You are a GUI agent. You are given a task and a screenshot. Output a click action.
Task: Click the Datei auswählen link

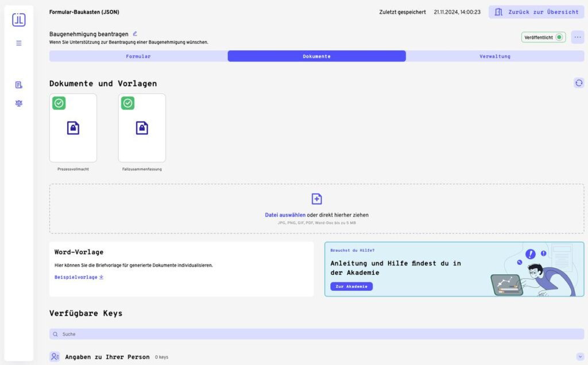click(285, 215)
